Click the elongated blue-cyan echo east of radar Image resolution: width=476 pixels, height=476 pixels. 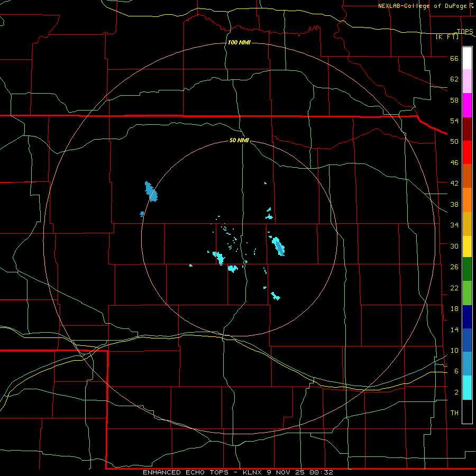pos(278,246)
